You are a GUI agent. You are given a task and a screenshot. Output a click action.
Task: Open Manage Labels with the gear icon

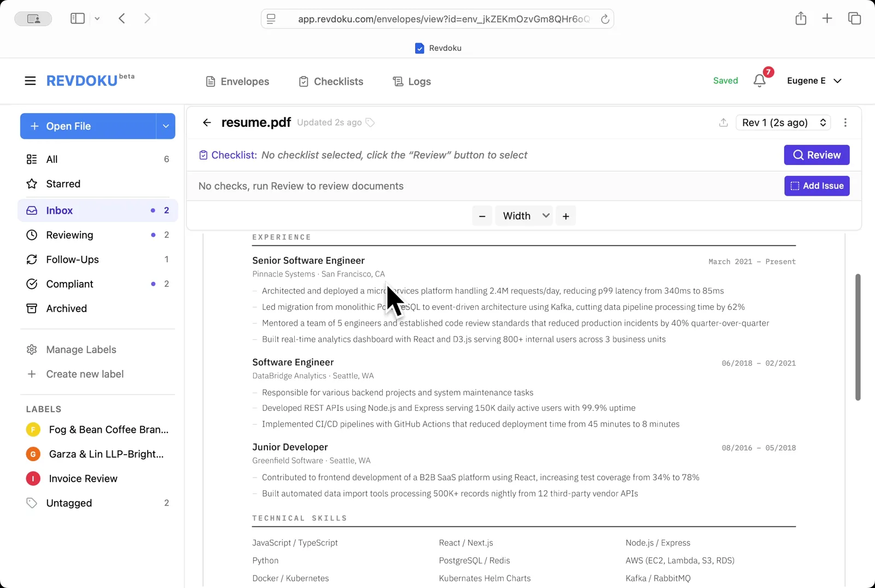coord(32,349)
